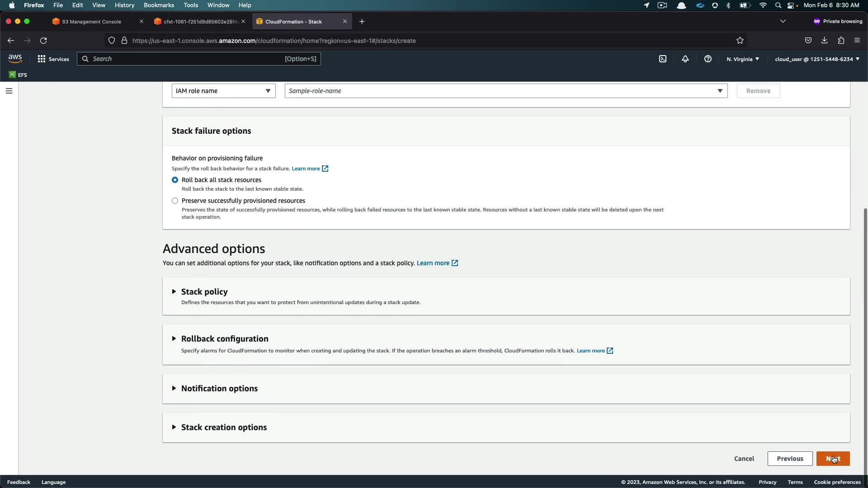Open the Services grid menu

[42, 59]
